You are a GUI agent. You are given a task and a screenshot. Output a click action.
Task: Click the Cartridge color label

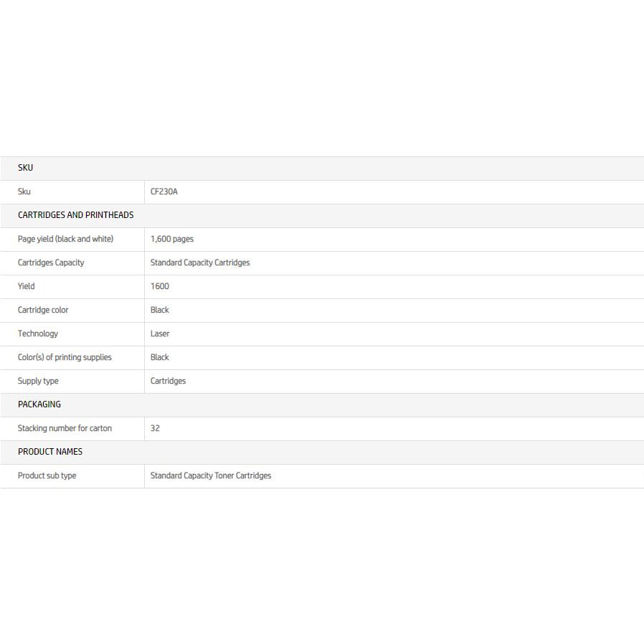pyautogui.click(x=43, y=310)
